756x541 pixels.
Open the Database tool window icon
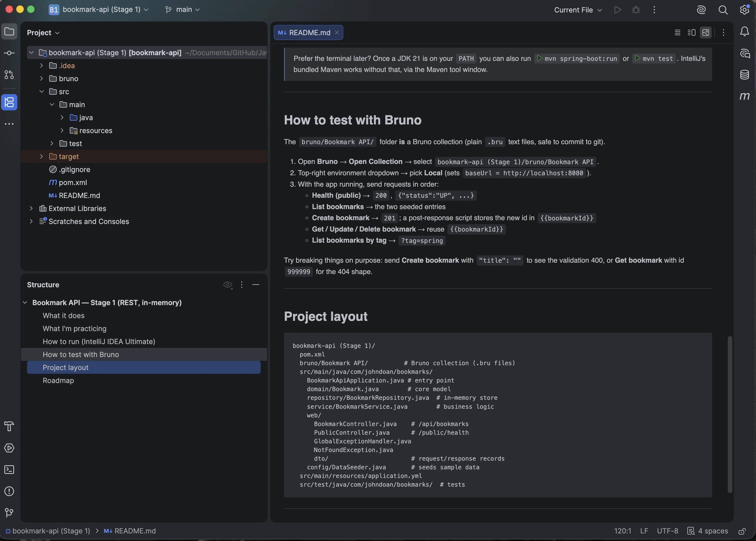tap(745, 75)
